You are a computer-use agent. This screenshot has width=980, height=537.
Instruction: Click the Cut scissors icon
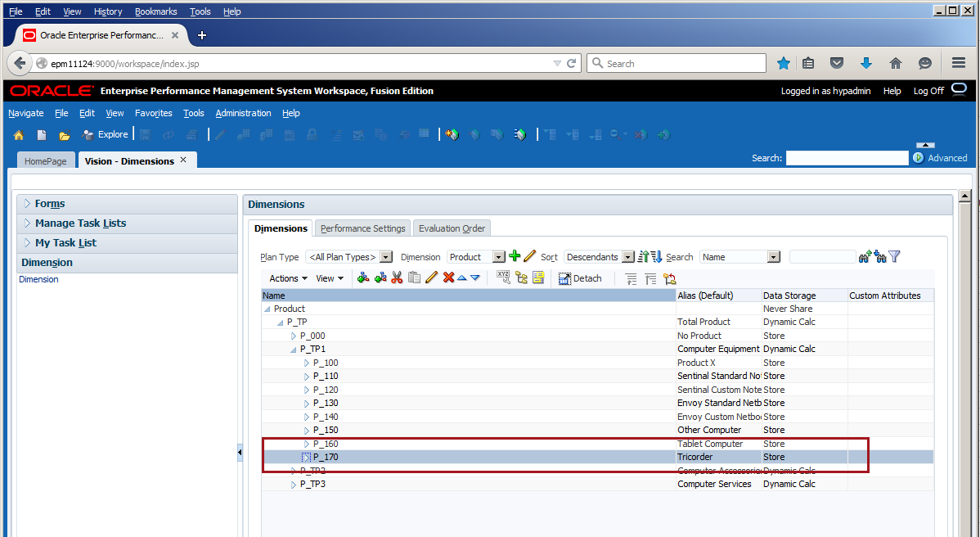(x=397, y=278)
